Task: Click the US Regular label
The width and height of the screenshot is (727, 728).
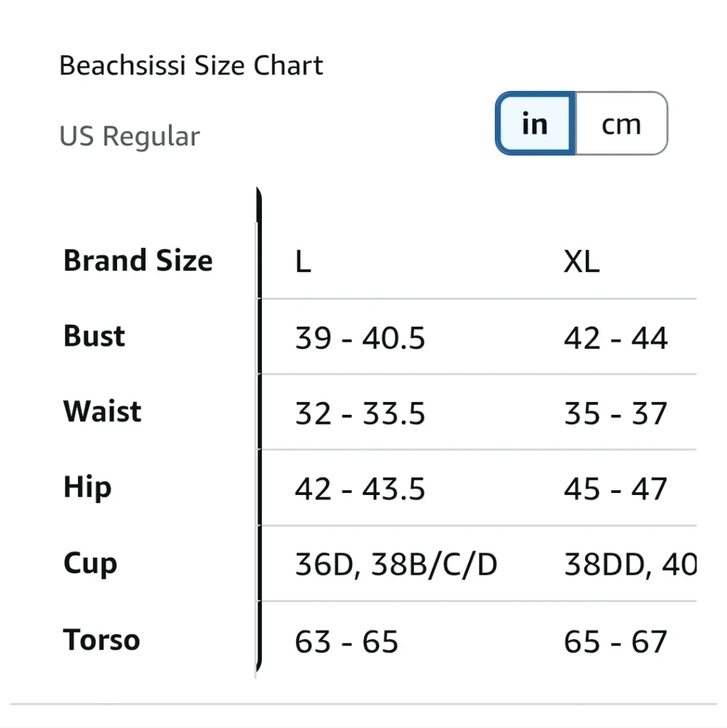Action: (x=130, y=136)
